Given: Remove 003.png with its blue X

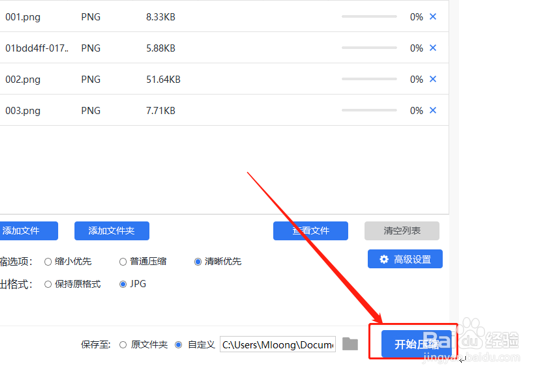Looking at the screenshot, I should 433,110.
